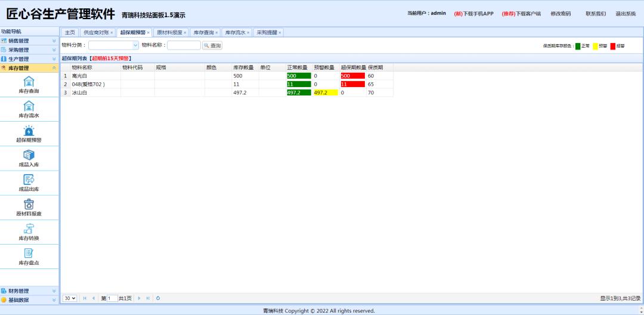This screenshot has height=315, width=644.
Task: Open 库存查询 from the sidebar
Action: pyautogui.click(x=29, y=82)
